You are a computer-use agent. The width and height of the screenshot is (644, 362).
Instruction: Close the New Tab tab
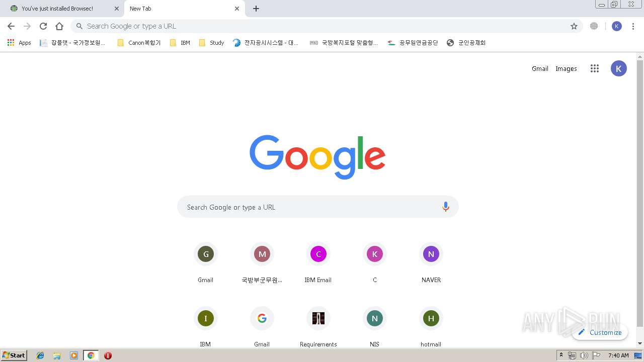click(x=237, y=9)
